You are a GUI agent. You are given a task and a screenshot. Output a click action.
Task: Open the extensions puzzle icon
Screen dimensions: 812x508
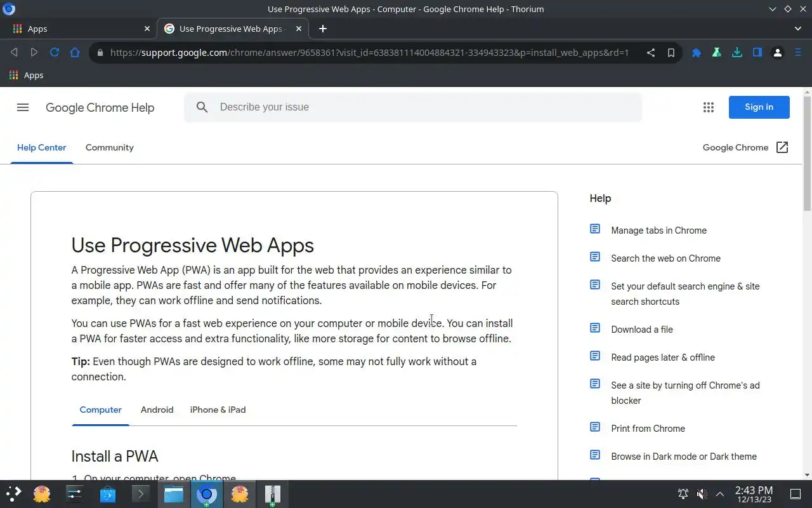click(x=697, y=53)
